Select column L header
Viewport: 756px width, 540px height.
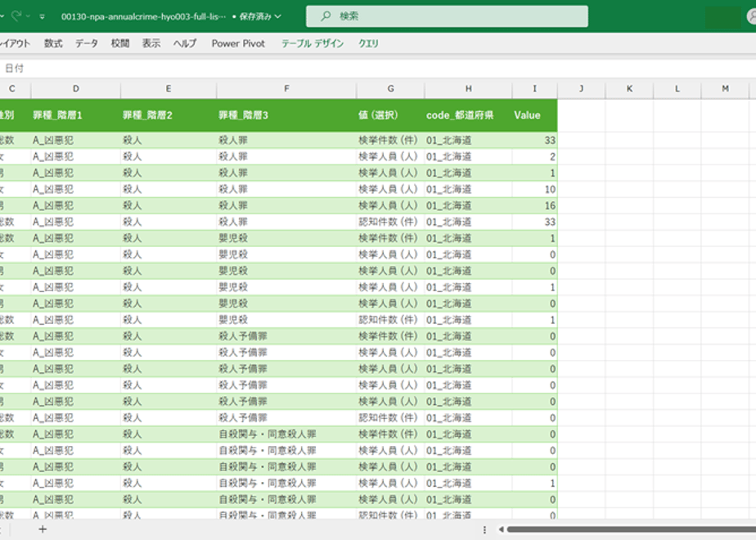[x=677, y=88]
